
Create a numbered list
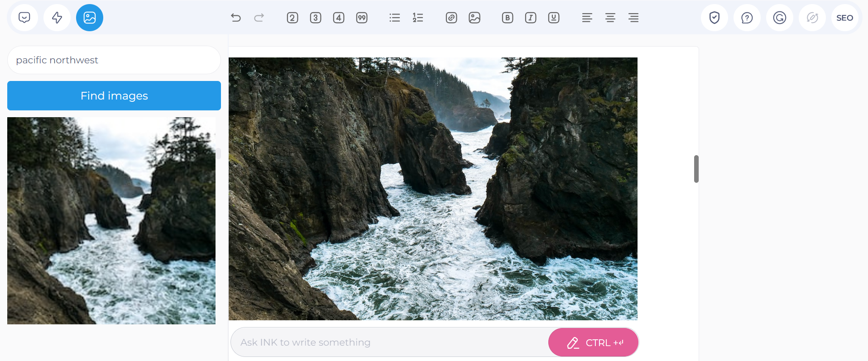[418, 18]
